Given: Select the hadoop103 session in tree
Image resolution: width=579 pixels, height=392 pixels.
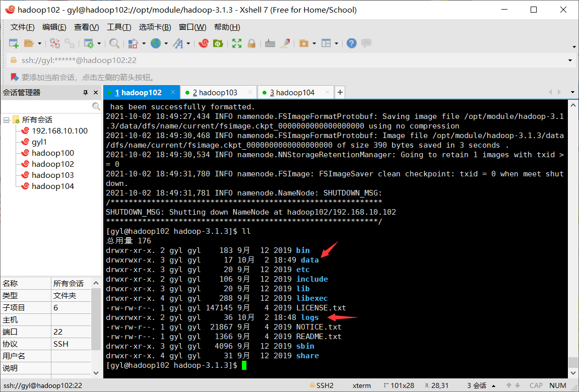Looking at the screenshot, I should pos(53,175).
